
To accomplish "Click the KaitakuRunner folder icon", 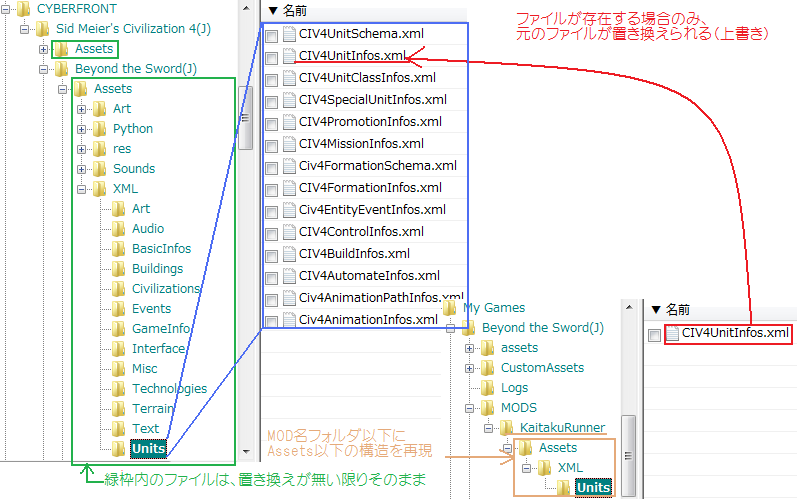I will tap(508, 428).
